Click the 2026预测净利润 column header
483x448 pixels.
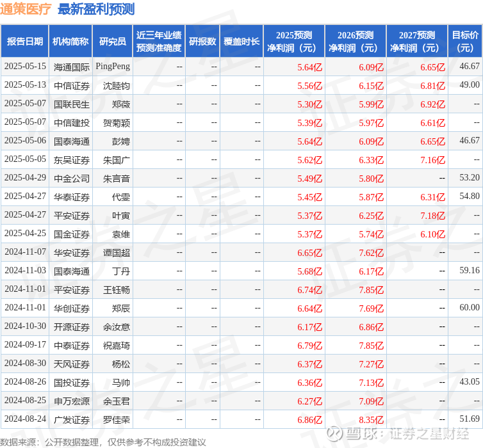coord(356,41)
